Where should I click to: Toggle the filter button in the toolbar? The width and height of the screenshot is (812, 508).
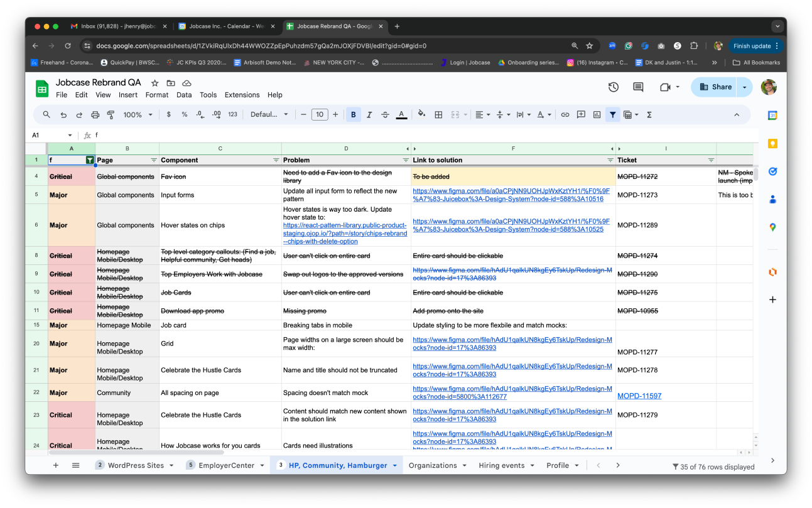[x=612, y=115]
